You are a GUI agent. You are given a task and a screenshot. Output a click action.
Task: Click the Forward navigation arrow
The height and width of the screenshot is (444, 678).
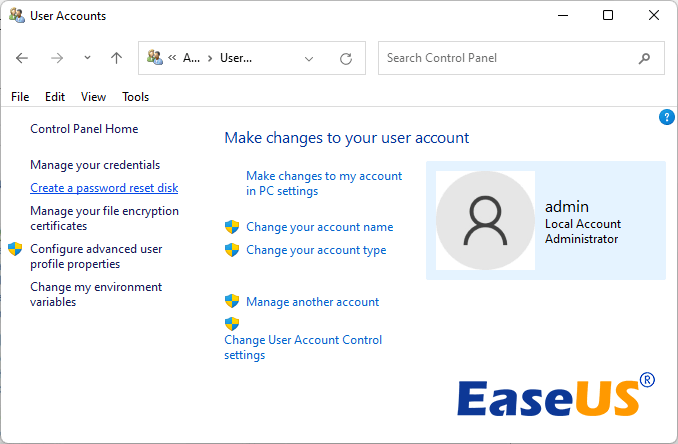coord(56,58)
